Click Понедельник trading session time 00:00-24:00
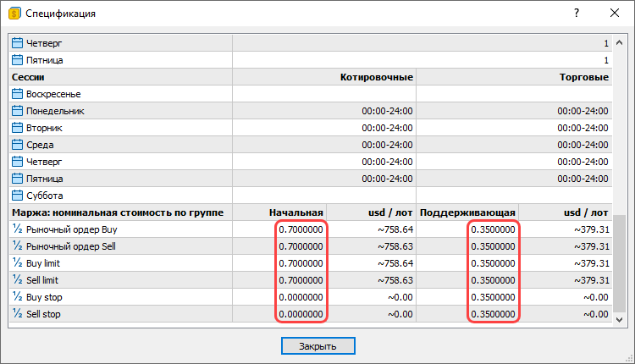This screenshot has height=364, width=635. [583, 111]
